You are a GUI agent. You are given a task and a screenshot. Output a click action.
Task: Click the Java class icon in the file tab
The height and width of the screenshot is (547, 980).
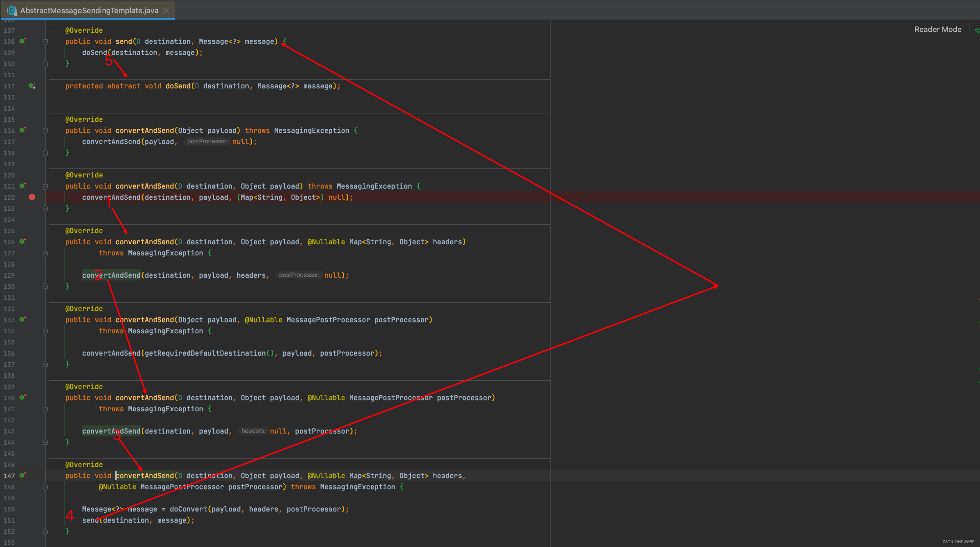[12, 11]
